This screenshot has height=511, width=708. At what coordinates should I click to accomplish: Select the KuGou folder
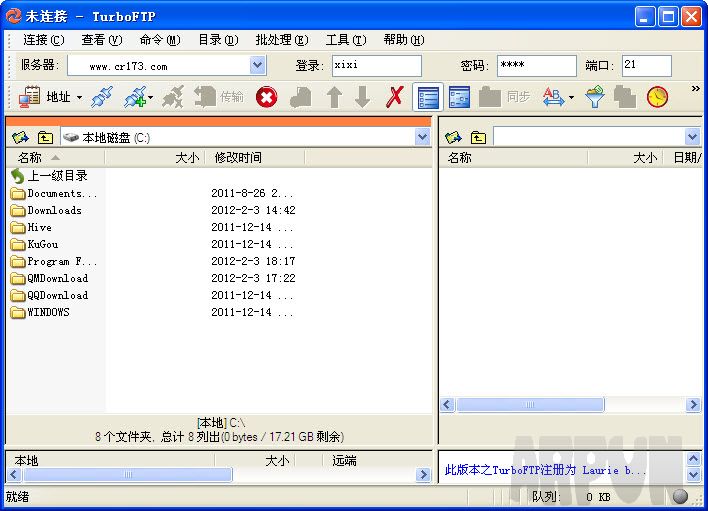pos(34,245)
